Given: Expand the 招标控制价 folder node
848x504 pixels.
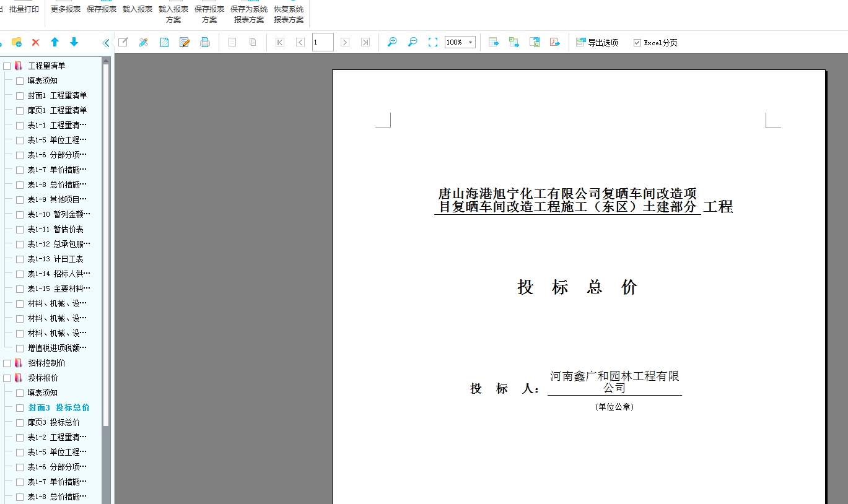Looking at the screenshot, I should coord(19,363).
